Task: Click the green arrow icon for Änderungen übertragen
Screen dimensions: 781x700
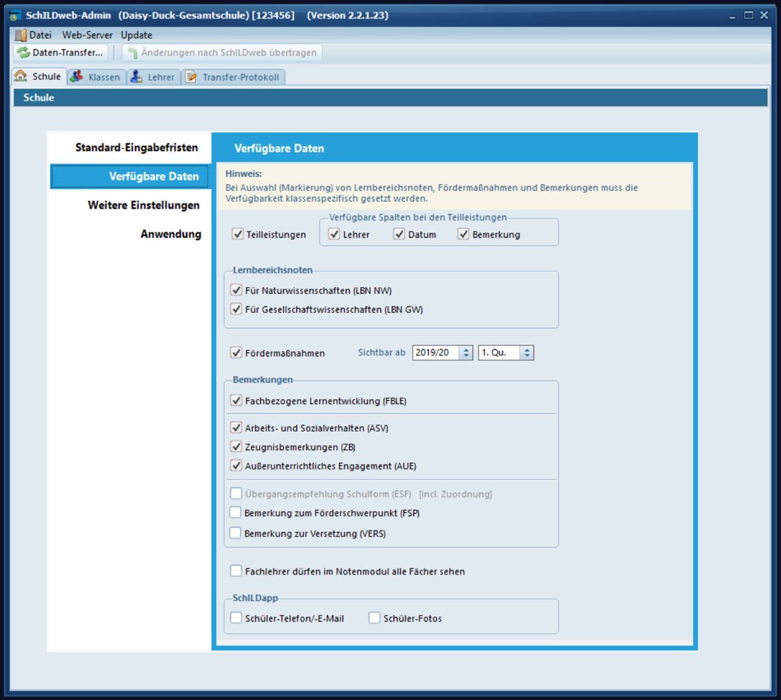Action: [132, 53]
